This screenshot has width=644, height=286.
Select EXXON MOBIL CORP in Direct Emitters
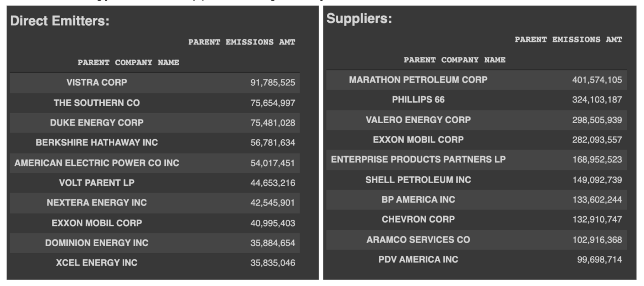pyautogui.click(x=97, y=223)
